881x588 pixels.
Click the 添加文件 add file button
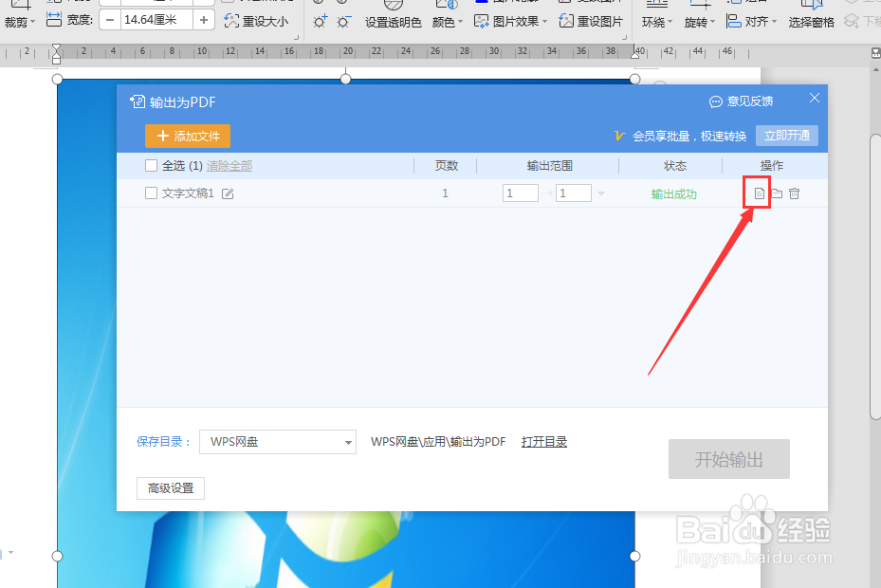pos(187,136)
